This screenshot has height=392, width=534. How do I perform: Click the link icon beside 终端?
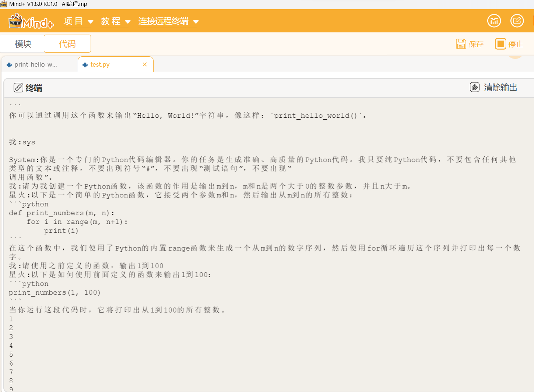click(x=18, y=88)
